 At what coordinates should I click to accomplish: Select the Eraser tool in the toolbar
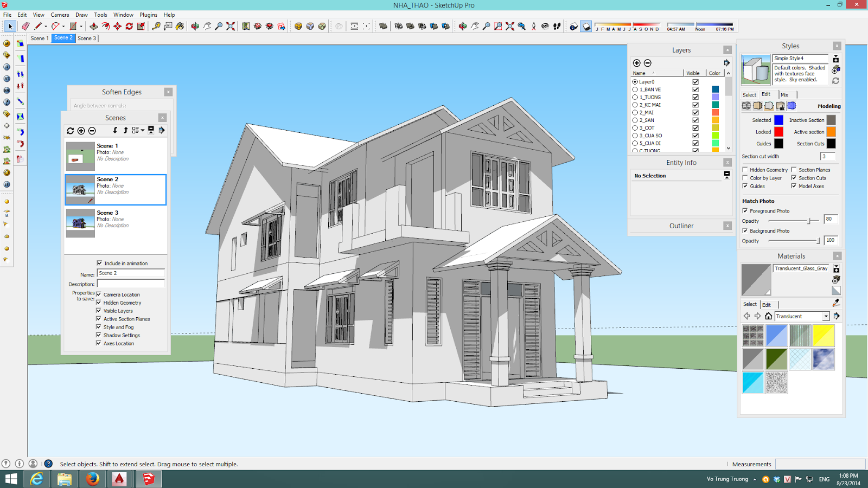click(x=24, y=25)
